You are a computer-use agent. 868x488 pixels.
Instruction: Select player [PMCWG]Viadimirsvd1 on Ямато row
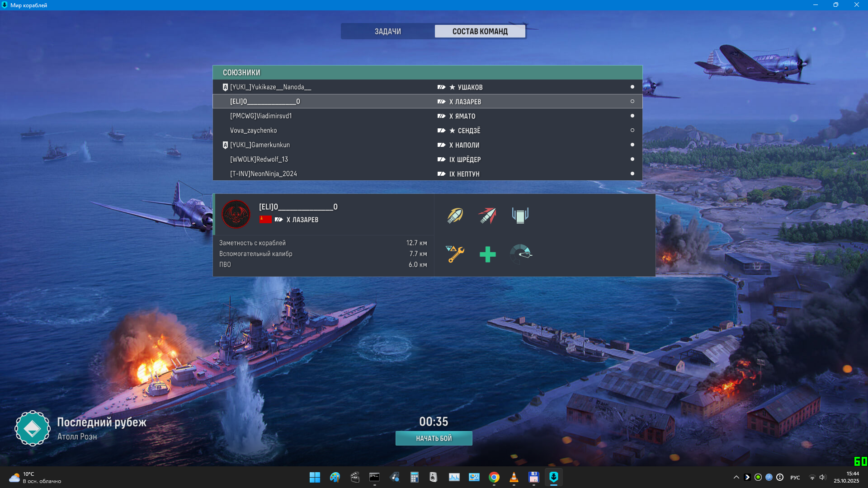[x=261, y=116]
